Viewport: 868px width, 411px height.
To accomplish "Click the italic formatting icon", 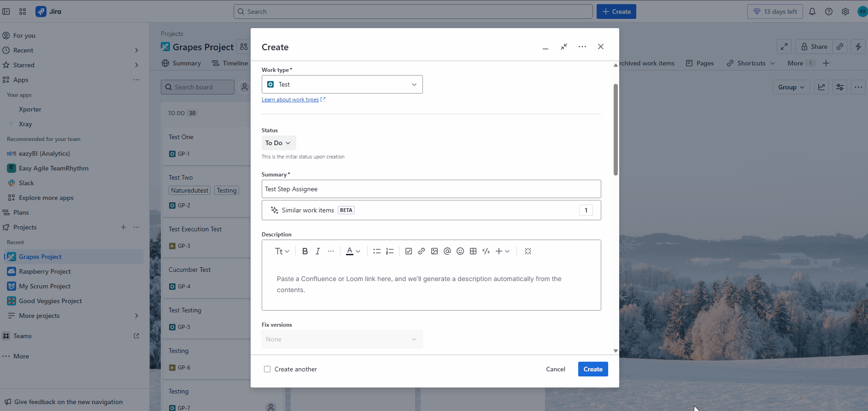I will (317, 251).
